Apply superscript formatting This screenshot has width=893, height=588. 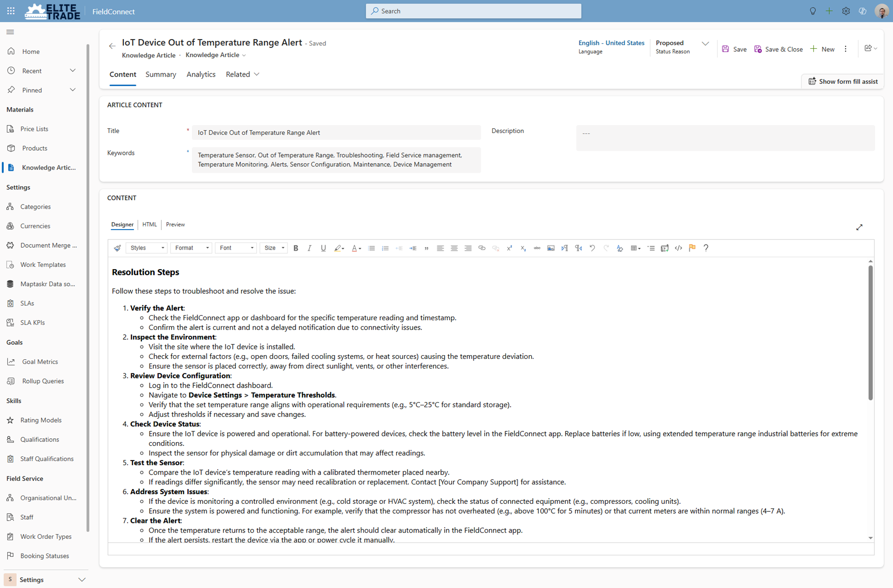pos(509,248)
